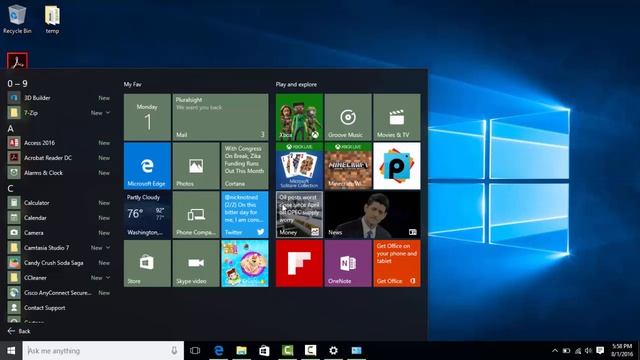Click the Windows Start button
Image resolution: width=640 pixels, height=360 pixels.
(x=11, y=351)
